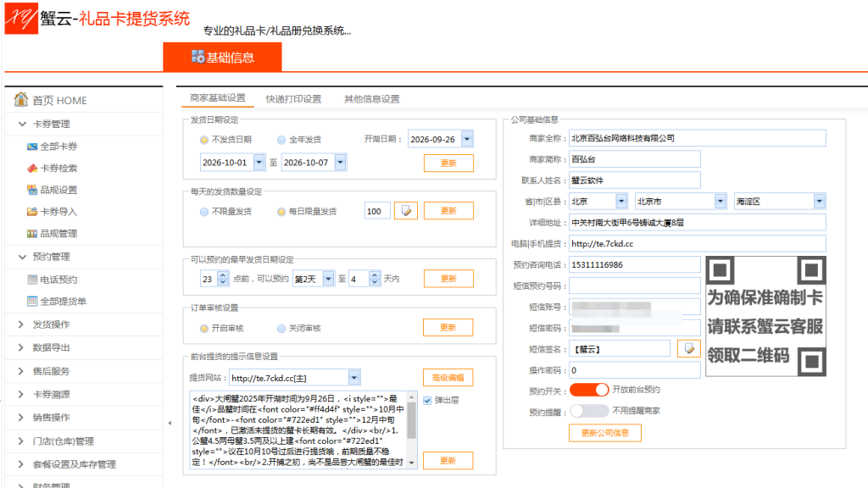Click the 短信预约号码 empty field
This screenshot has height=488, width=868.
point(634,286)
